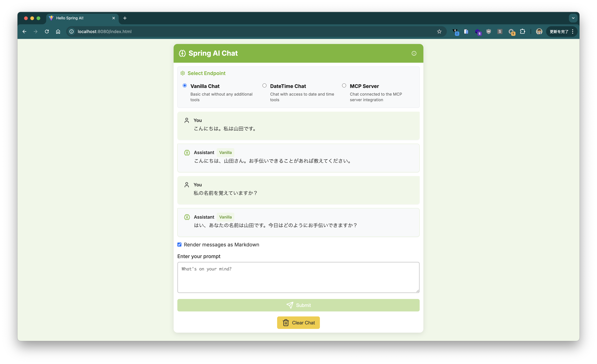Viewport: 597px width, 364px height.
Task: Open the browser extensions puzzle icon
Action: pyautogui.click(x=523, y=32)
